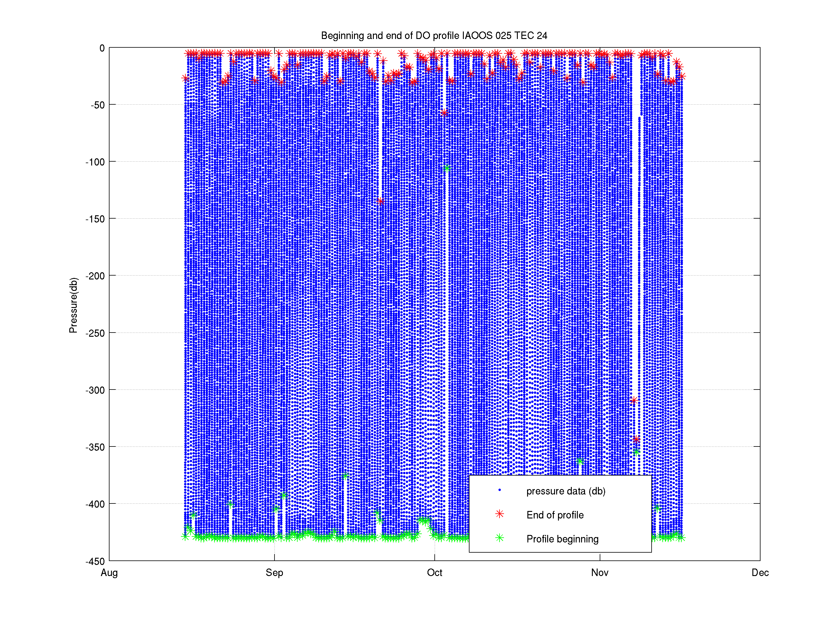Click the -400 y-axis tick label
Viewport: 840px width, 630px height.
[95, 504]
